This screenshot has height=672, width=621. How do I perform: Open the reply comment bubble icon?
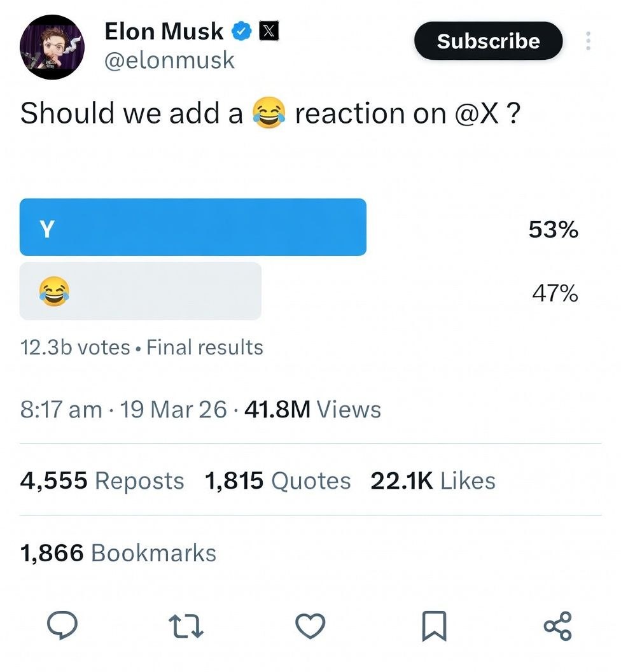pyautogui.click(x=62, y=626)
